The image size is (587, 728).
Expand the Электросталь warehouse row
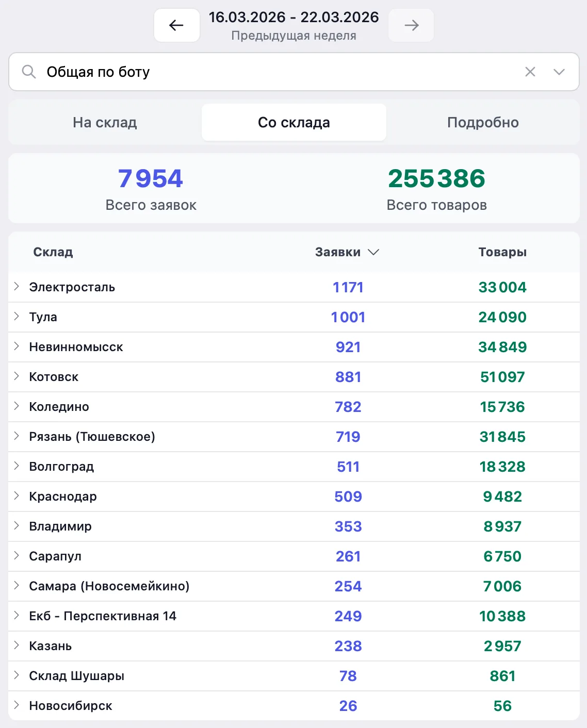coord(17,287)
